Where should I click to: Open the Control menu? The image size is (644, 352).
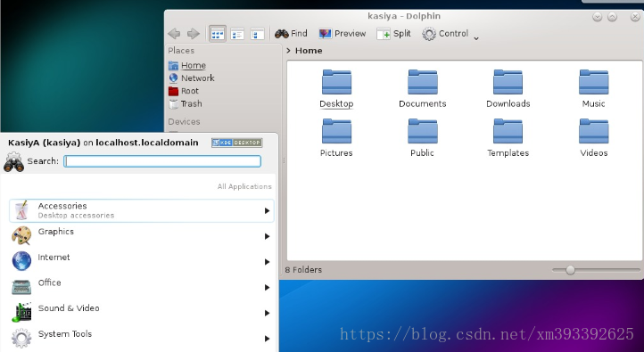point(450,34)
